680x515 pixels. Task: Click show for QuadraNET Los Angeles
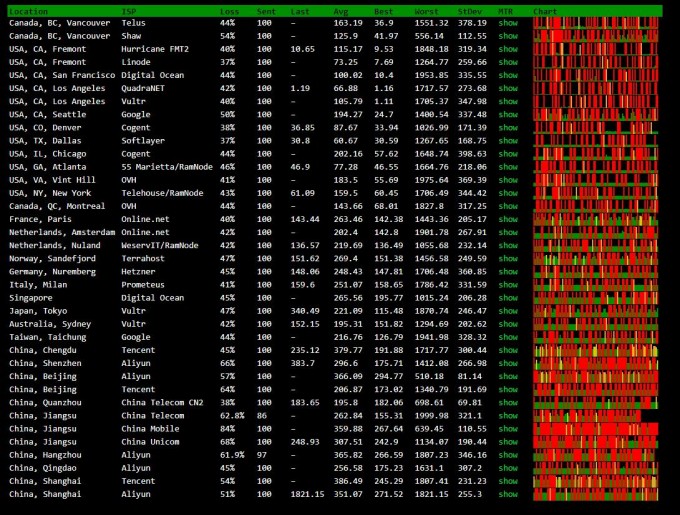click(508, 88)
